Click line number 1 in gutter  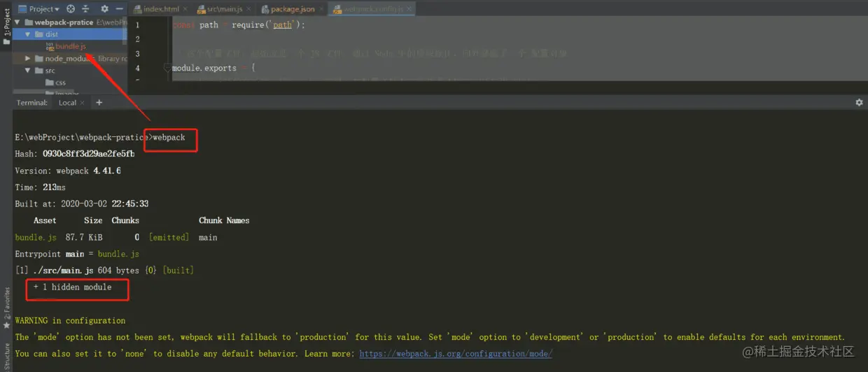click(x=137, y=25)
